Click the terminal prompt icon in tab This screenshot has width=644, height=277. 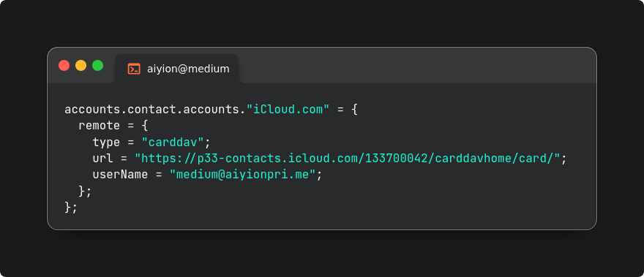click(134, 69)
